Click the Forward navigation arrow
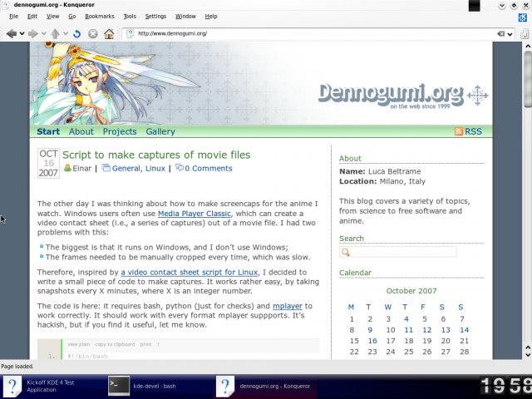The height and width of the screenshot is (399, 532). click(32, 34)
